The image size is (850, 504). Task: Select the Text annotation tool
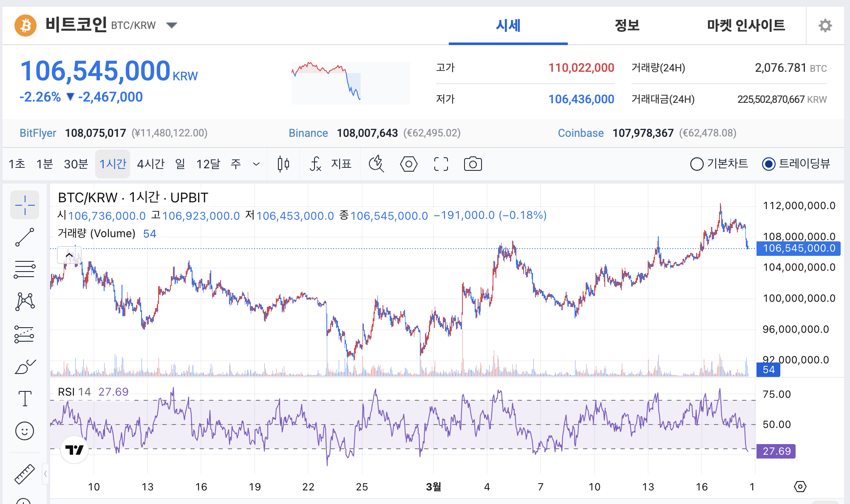(25, 399)
